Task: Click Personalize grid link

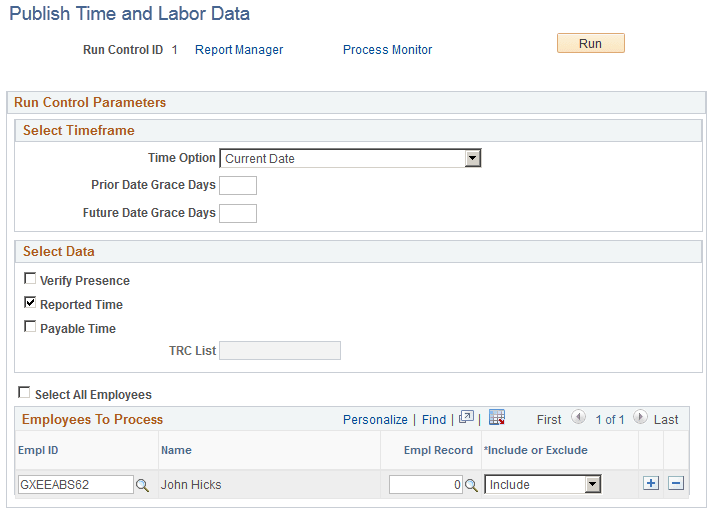Action: pyautogui.click(x=375, y=420)
